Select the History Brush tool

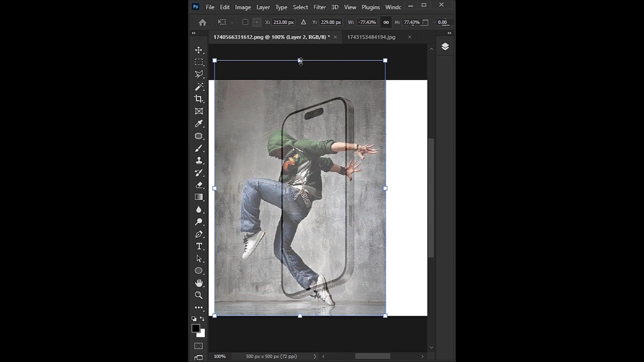coord(199,173)
